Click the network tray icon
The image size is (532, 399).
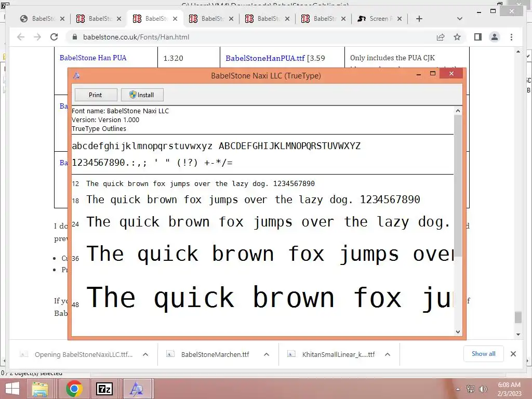point(471,389)
